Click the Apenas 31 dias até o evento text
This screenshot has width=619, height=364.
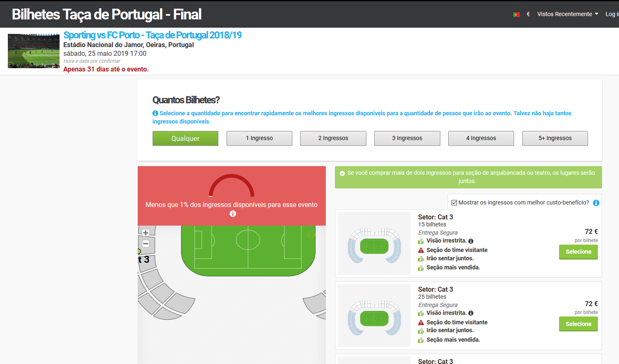click(x=106, y=69)
